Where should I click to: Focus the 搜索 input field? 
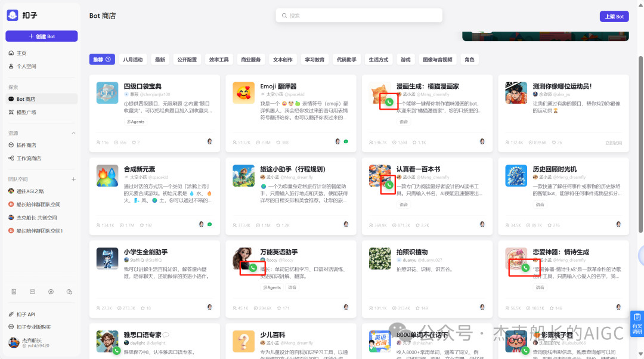359,16
